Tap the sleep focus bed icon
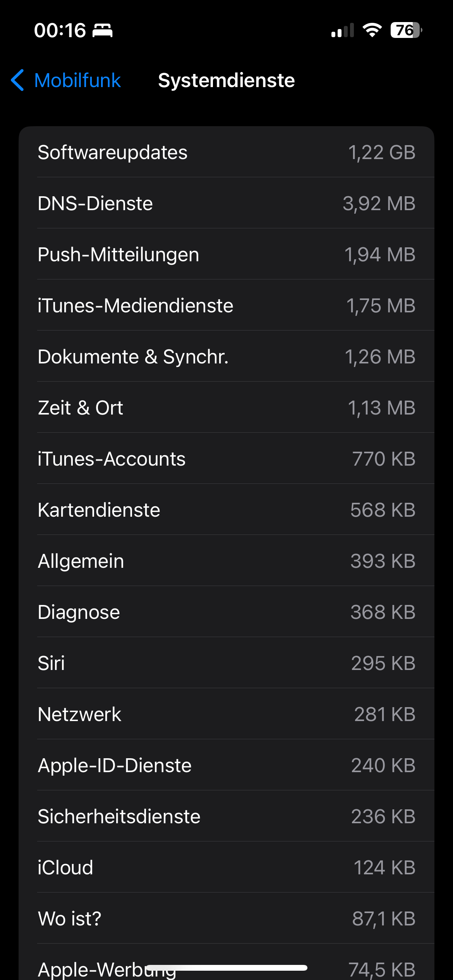Viewport: 453px width, 980px height. click(103, 30)
